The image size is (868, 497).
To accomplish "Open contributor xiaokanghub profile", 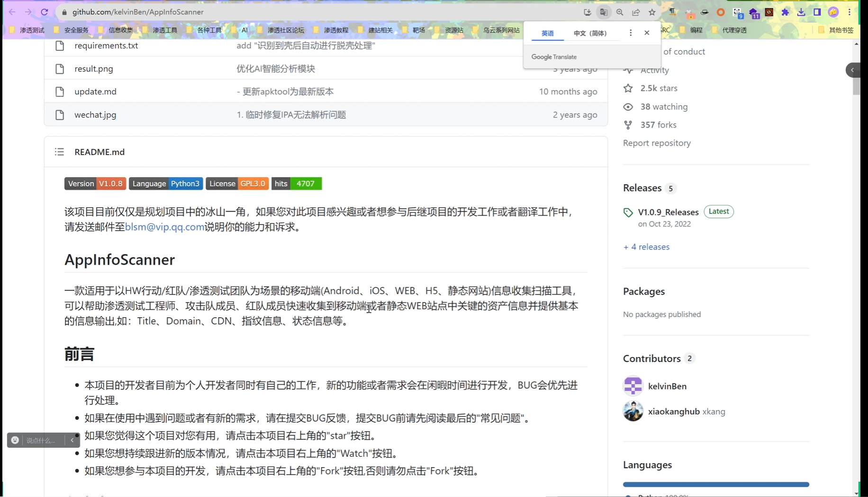I will click(674, 412).
